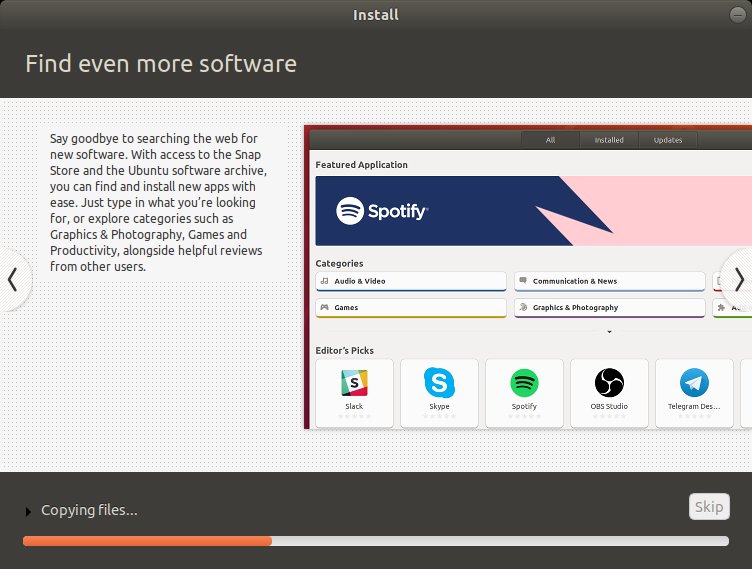Open the Spotify icon in Editor's Picks
752x569 pixels.
click(x=524, y=383)
